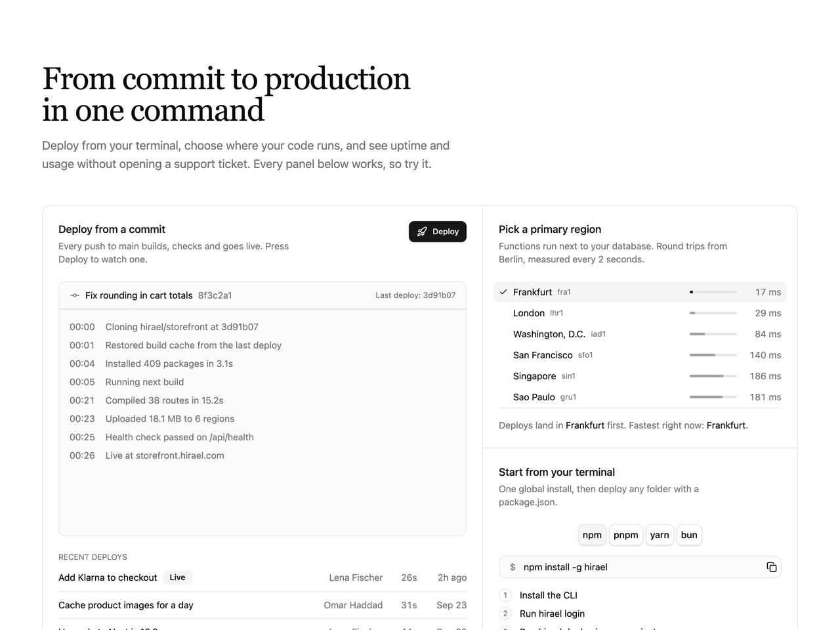Viewport: 840px width, 630px height.
Task: Select San Francisco sfo1 region
Action: pyautogui.click(x=640, y=355)
